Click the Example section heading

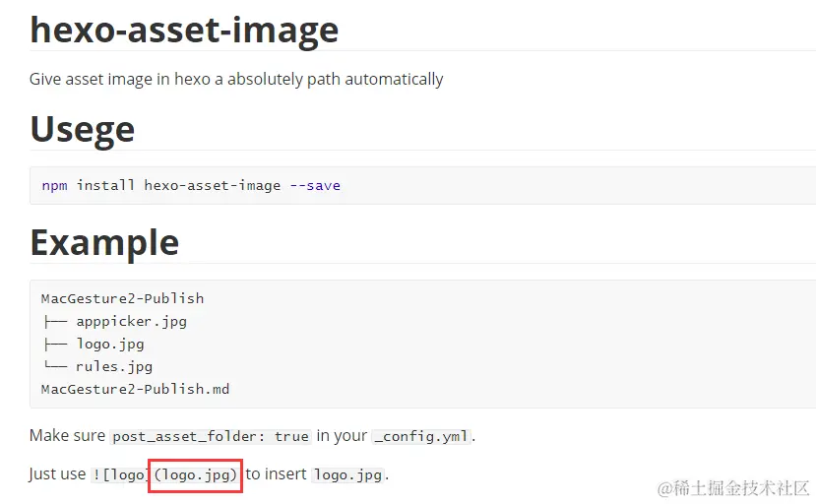tap(104, 242)
